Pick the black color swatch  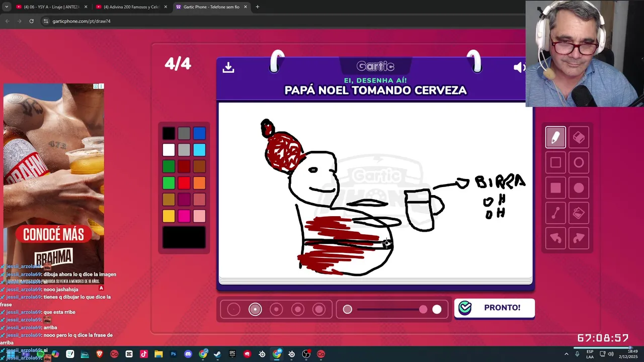[x=169, y=133]
